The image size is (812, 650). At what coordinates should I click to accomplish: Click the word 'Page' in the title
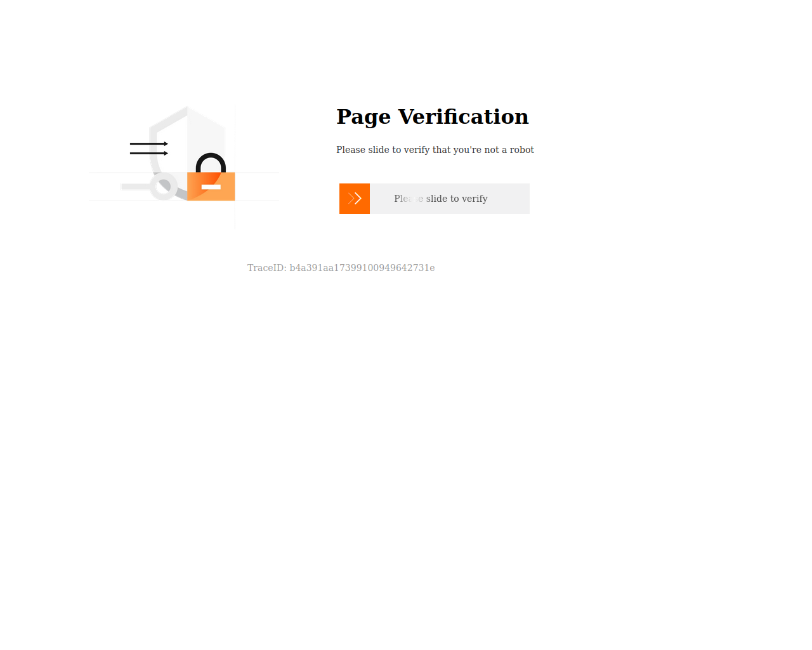(x=363, y=117)
